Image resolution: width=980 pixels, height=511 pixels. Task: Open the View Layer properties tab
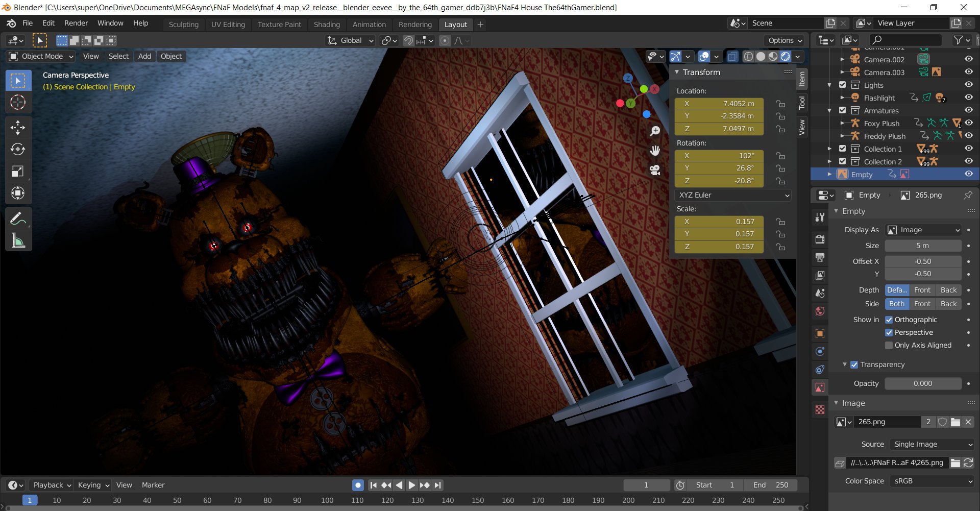tap(820, 275)
